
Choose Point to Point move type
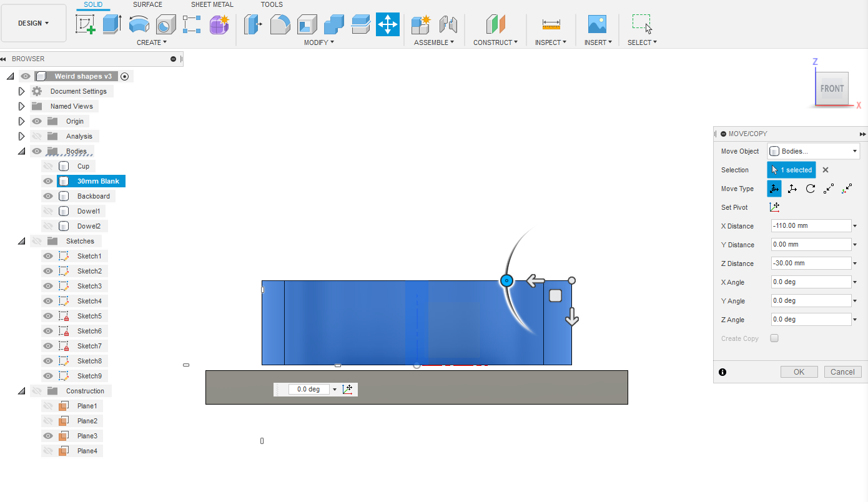(829, 189)
